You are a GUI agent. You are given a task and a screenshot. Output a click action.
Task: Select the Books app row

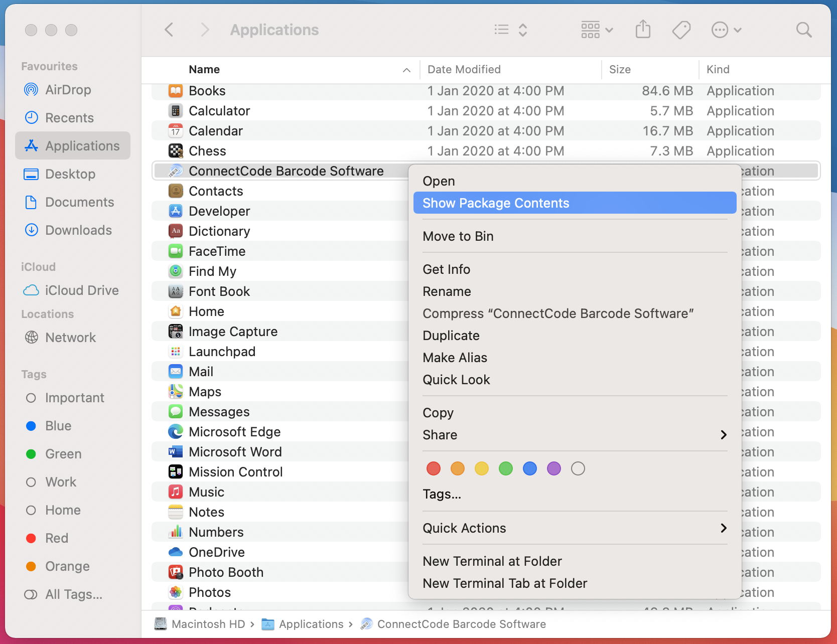pos(486,91)
